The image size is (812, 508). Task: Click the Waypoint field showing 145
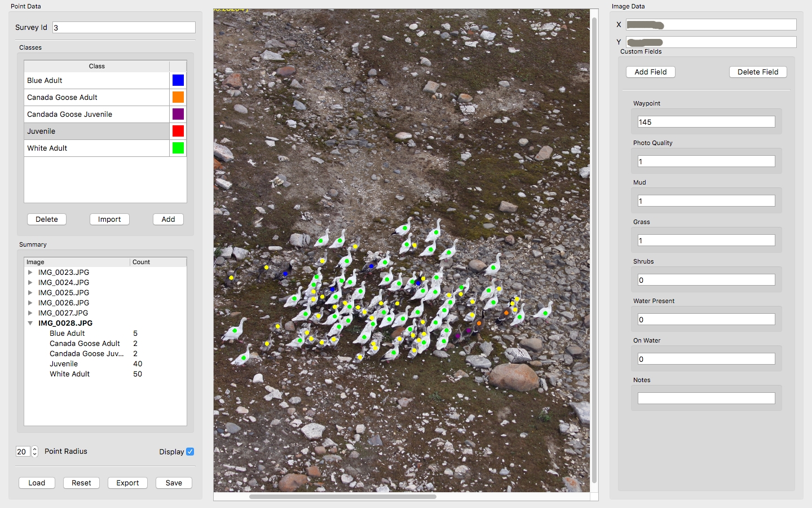[707, 122]
